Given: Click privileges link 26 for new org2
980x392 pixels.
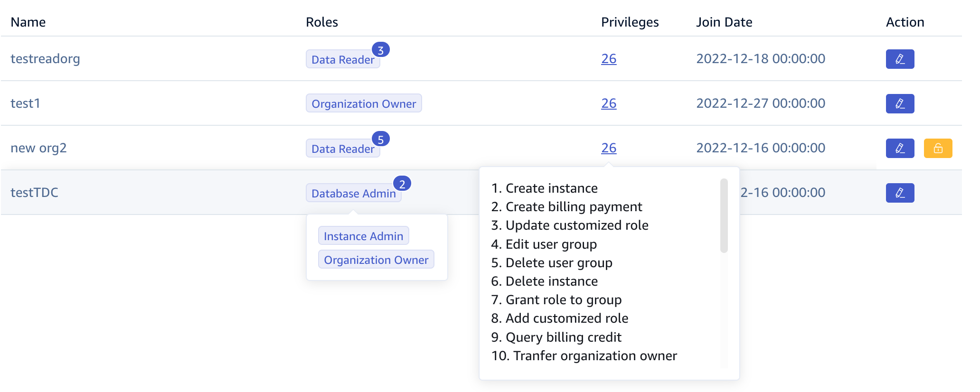Looking at the screenshot, I should coord(608,148).
